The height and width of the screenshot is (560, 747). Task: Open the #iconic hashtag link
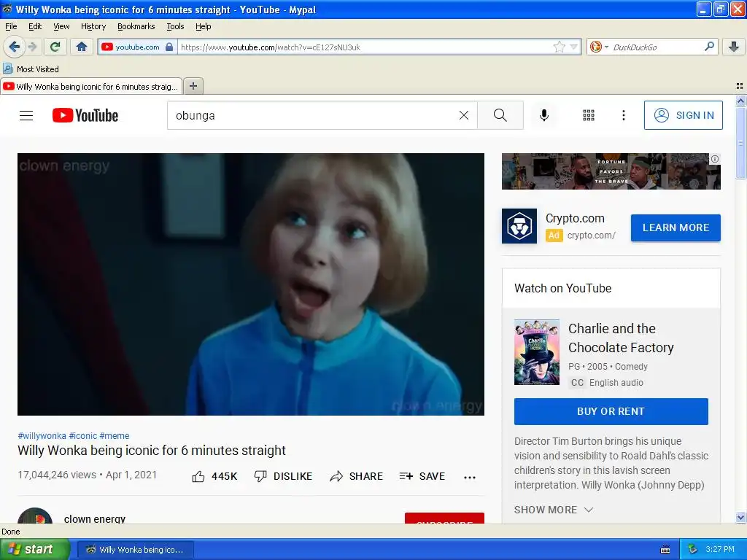[83, 436]
